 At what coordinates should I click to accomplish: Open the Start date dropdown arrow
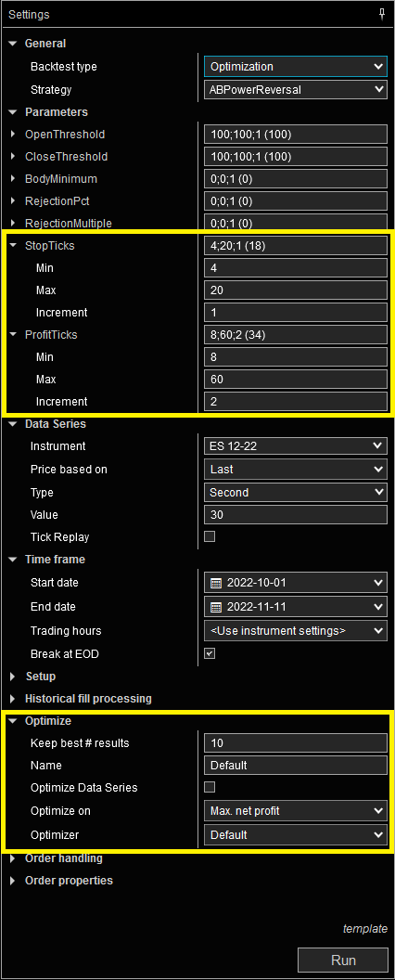tap(376, 583)
